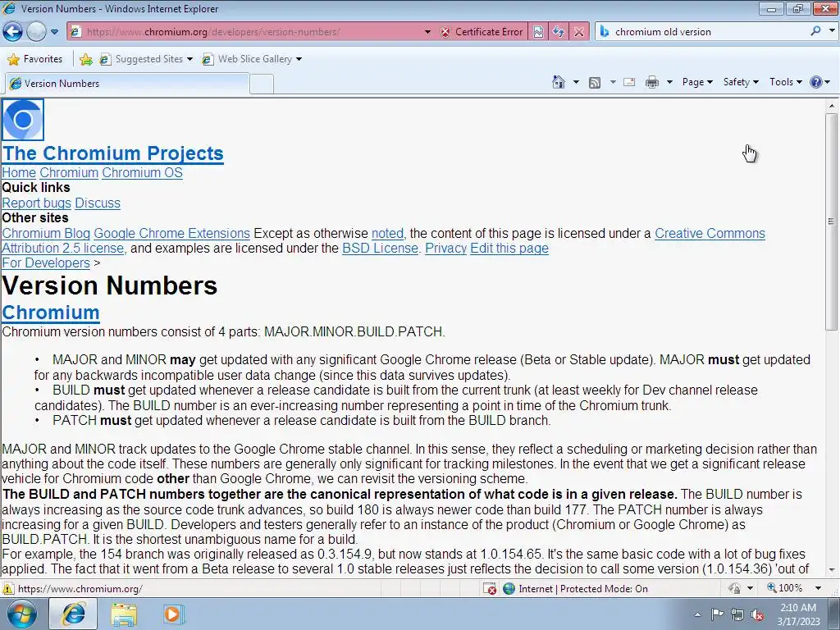This screenshot has width=840, height=630.
Task: Follow the Chromium OS link
Action: [x=142, y=172]
